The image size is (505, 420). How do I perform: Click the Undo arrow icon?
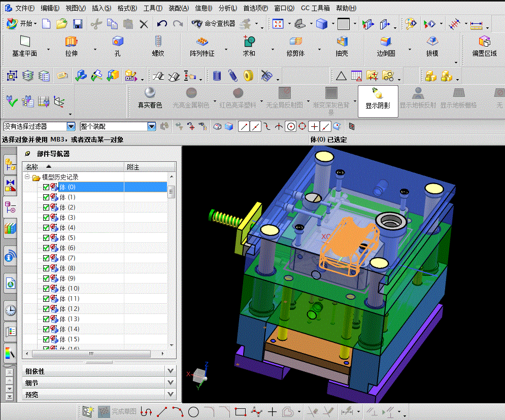[162, 24]
